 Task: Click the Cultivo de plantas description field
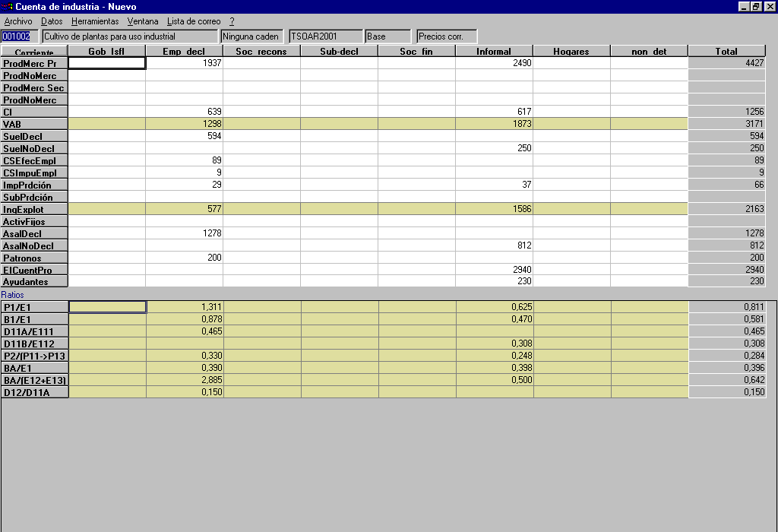129,36
